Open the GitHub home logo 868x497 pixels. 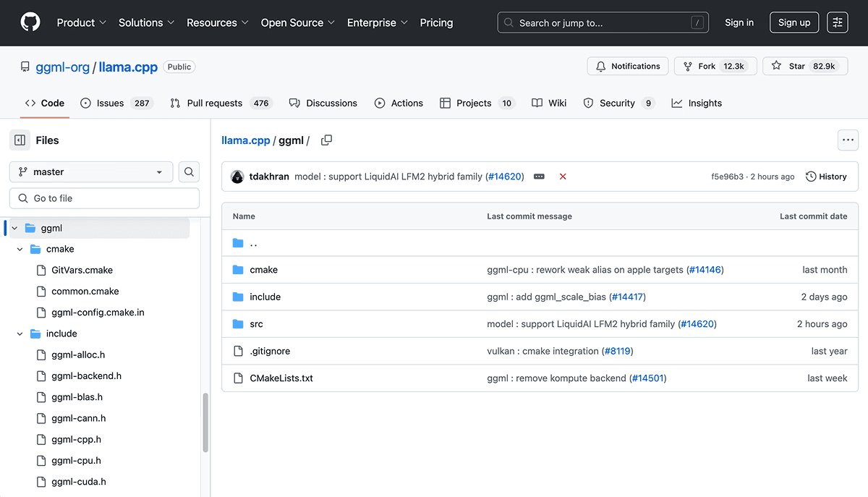tap(30, 22)
